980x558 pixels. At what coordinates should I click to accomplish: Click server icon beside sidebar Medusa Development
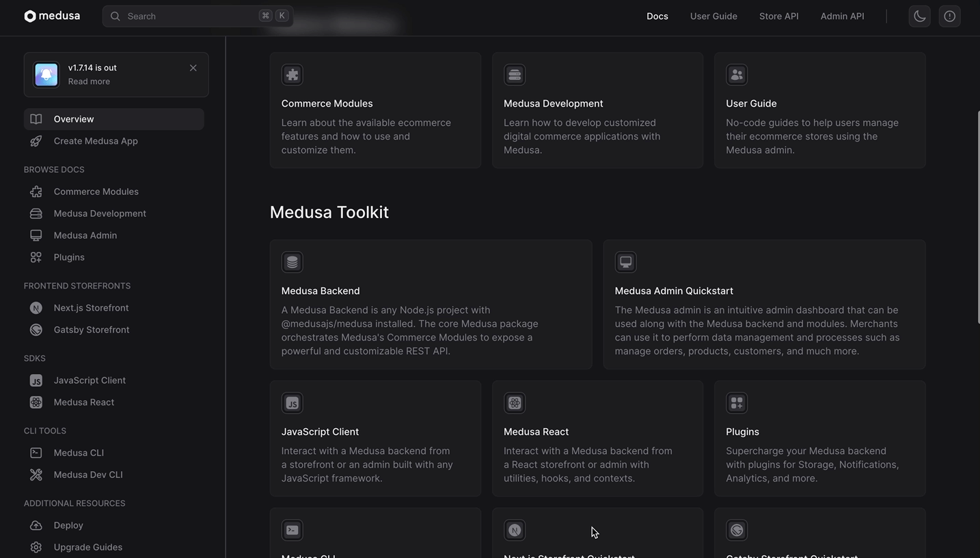coord(36,213)
